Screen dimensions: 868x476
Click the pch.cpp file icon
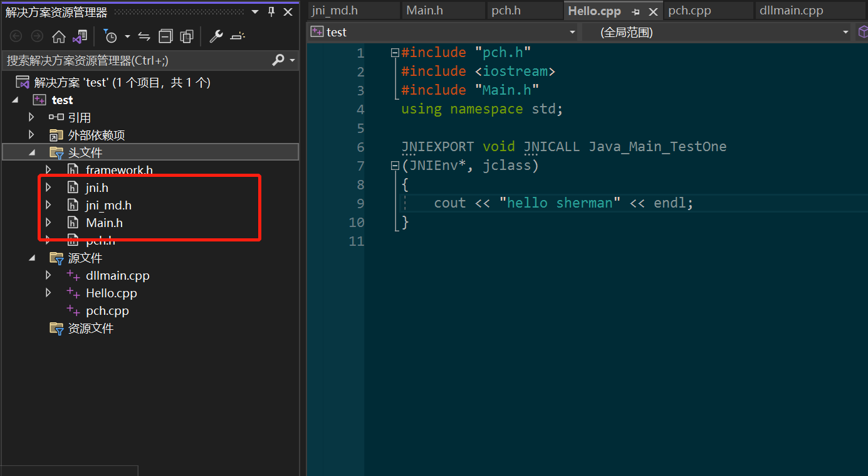[x=73, y=310]
